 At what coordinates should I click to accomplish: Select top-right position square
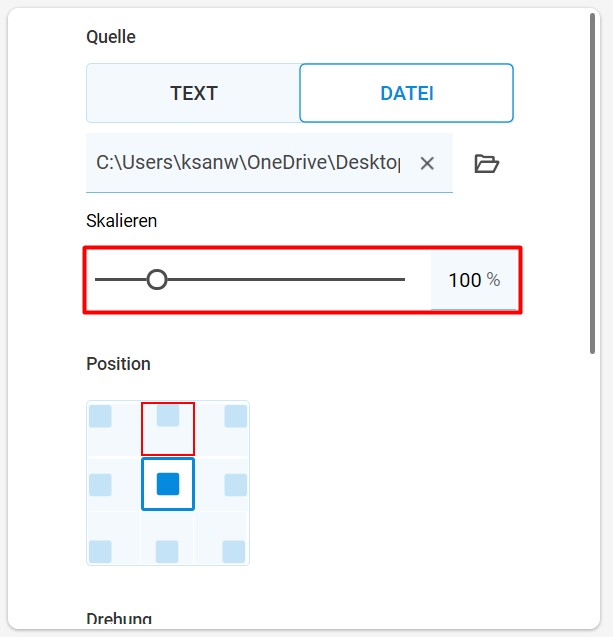pyautogui.click(x=236, y=416)
